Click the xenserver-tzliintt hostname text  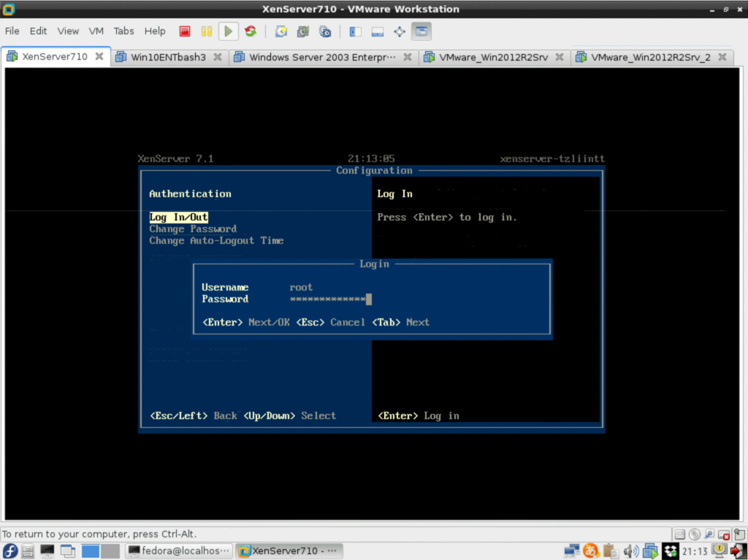(552, 159)
